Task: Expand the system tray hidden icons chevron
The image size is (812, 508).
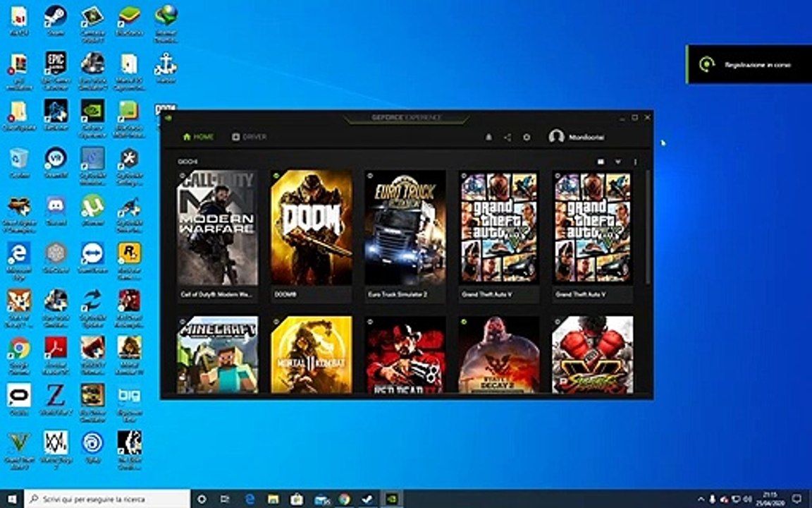Action: point(701,500)
